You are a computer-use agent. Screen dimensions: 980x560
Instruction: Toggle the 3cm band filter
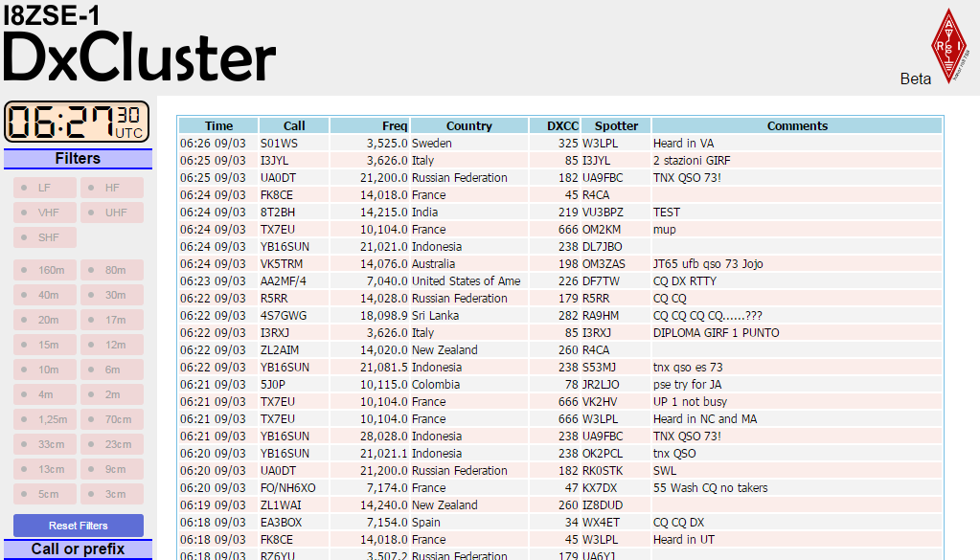point(112,495)
